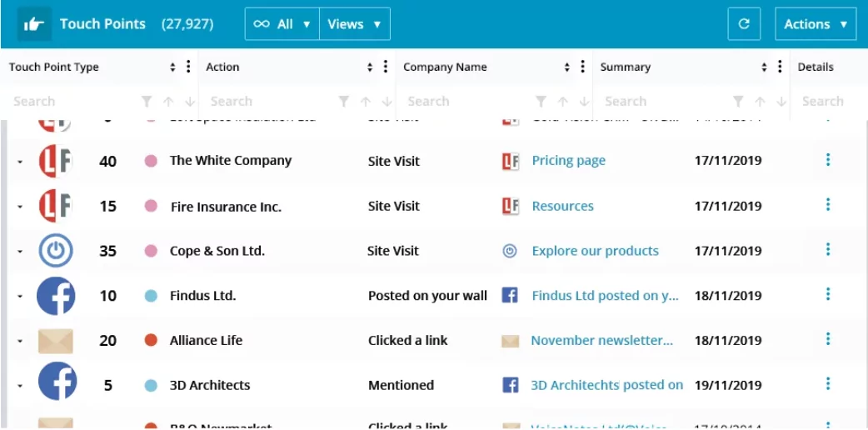Click the Action column search field
The width and height of the screenshot is (868, 430).
270,102
